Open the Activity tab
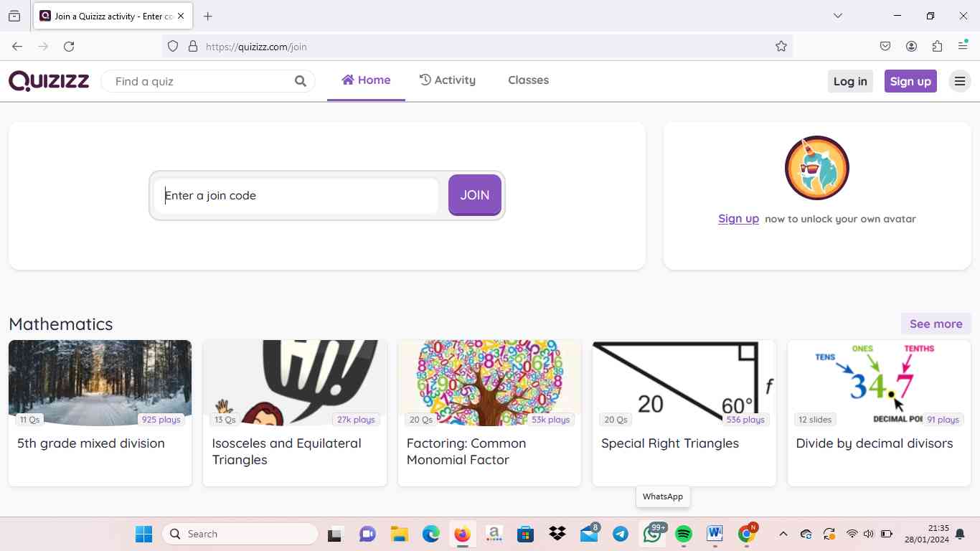 pos(448,80)
